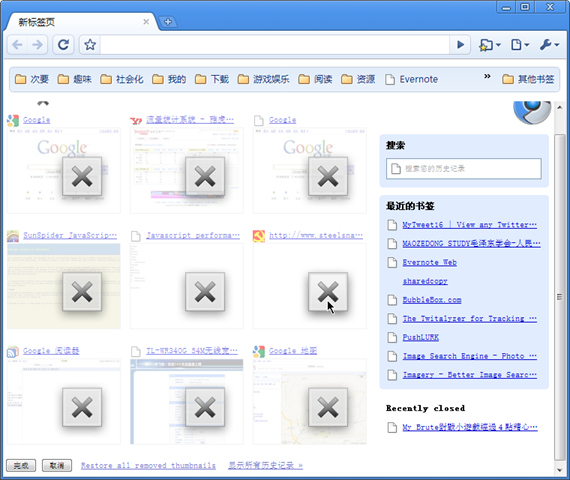This screenshot has width=570, height=480.
Task: Open the 资源 bookmarks folder
Action: click(x=358, y=79)
